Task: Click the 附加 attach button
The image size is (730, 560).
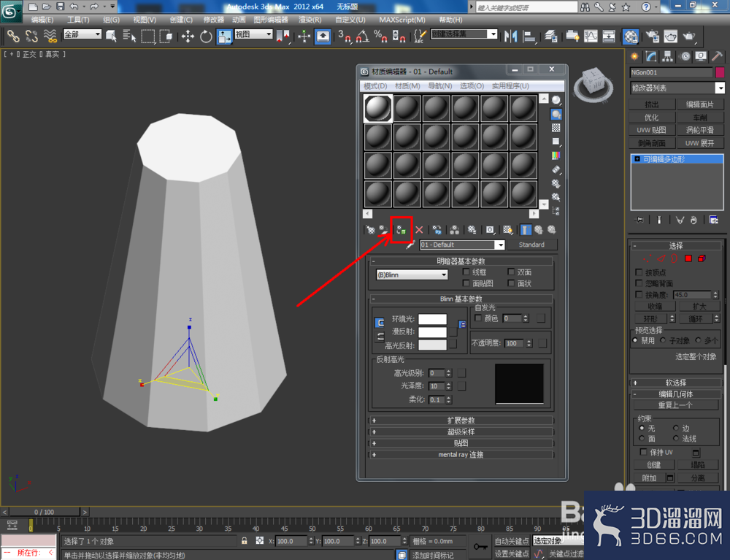Action: point(649,478)
